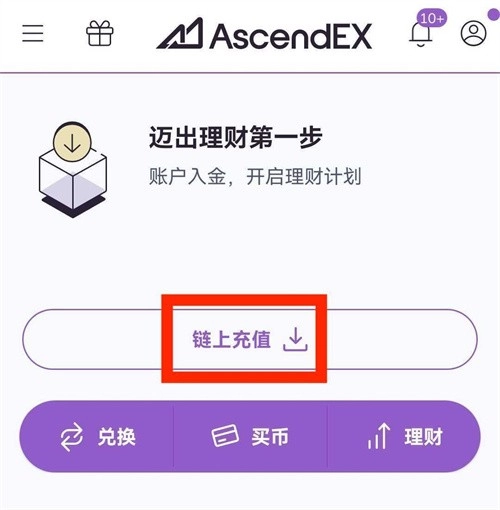500x510 pixels.
Task: Click the rising chart icon for 理财
Action: (379, 436)
